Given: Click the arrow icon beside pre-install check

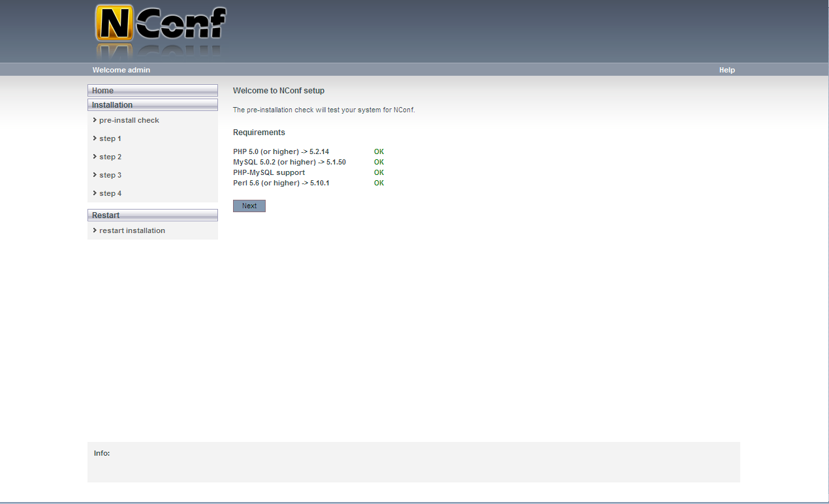Looking at the screenshot, I should 95,120.
